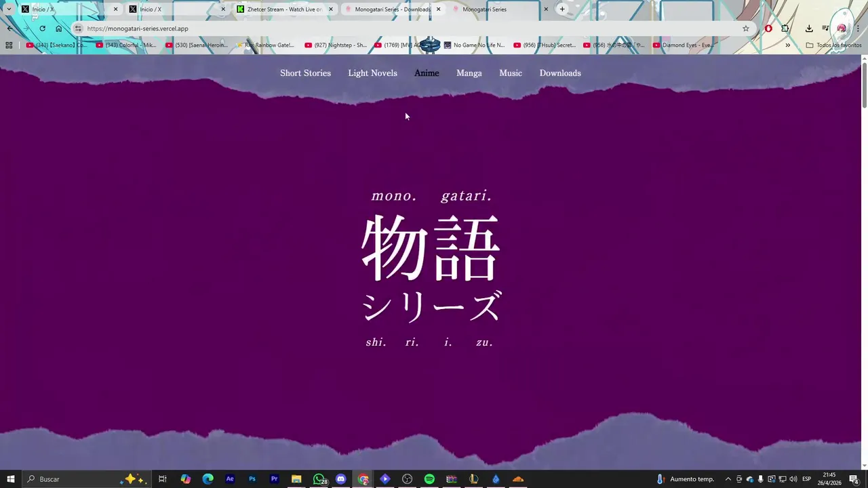Image resolution: width=868 pixels, height=488 pixels.
Task: Open the Rainbow Gate! bookmark
Action: pos(266,45)
